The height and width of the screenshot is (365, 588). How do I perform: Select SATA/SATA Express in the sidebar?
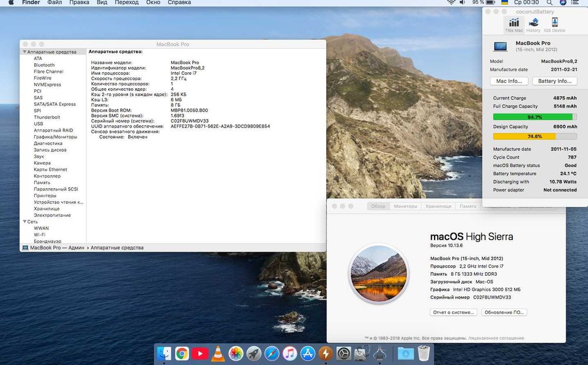point(55,104)
